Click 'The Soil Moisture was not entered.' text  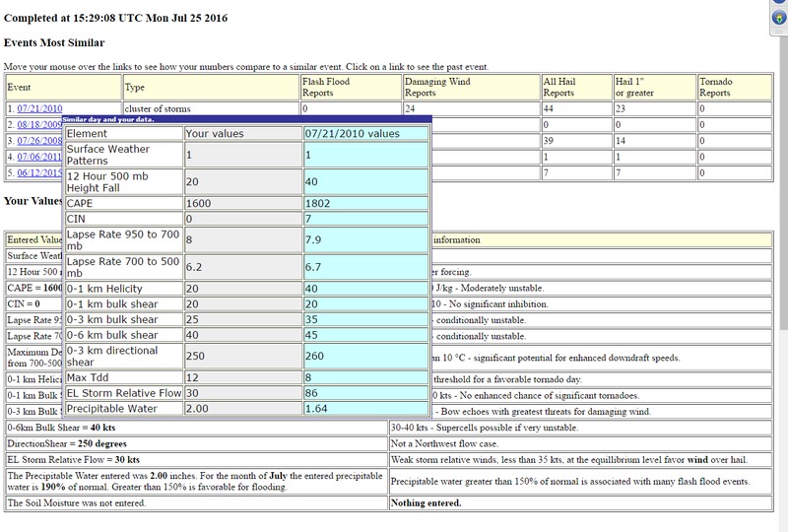(x=77, y=502)
